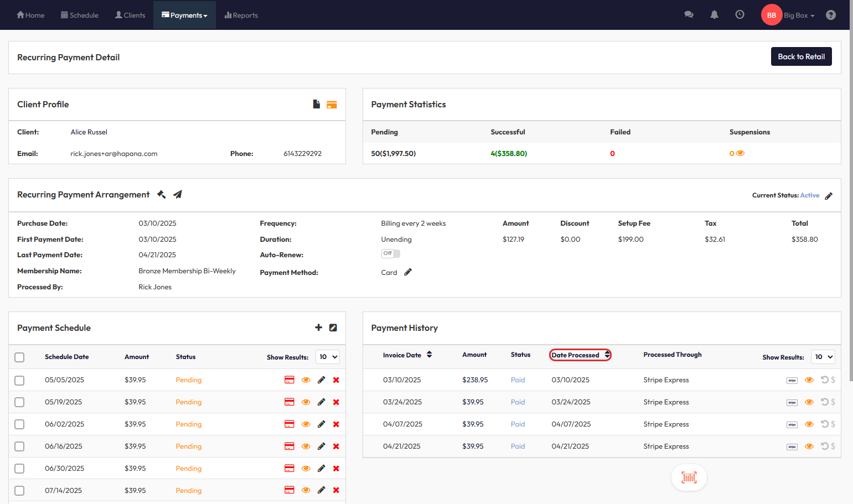
Task: View details of 03/24/2025 paid invoice
Action: 809,402
